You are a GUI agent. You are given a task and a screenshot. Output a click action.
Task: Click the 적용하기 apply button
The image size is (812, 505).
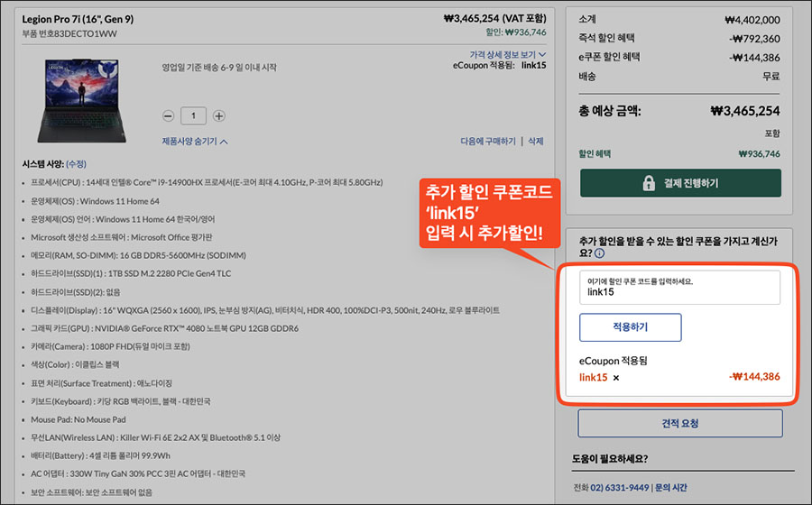click(631, 327)
